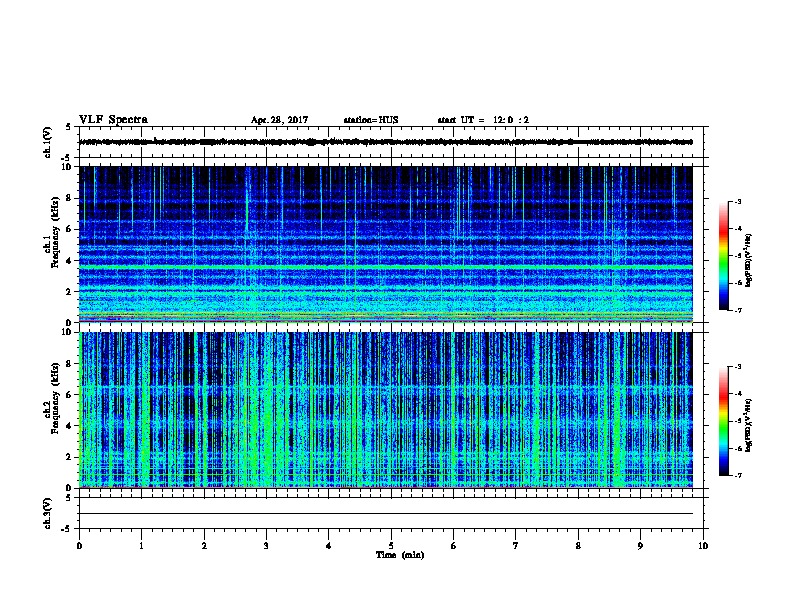
Task: Click the flat ch.3 voltage trace line
Action: click(x=386, y=514)
